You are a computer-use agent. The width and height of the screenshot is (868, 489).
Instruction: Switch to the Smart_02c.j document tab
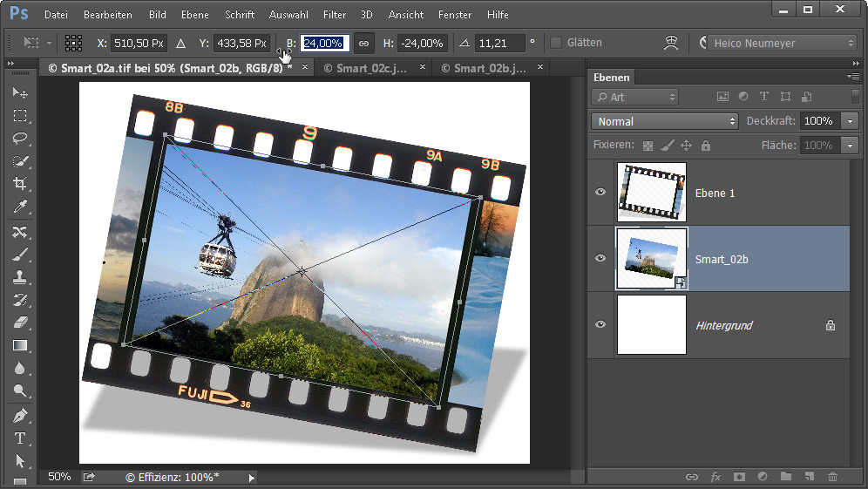coord(365,68)
